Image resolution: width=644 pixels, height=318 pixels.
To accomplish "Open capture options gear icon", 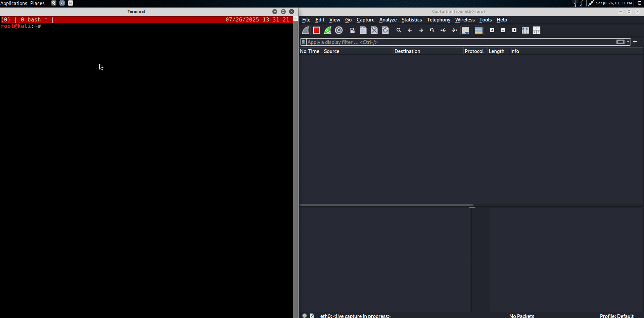I will 339,30.
